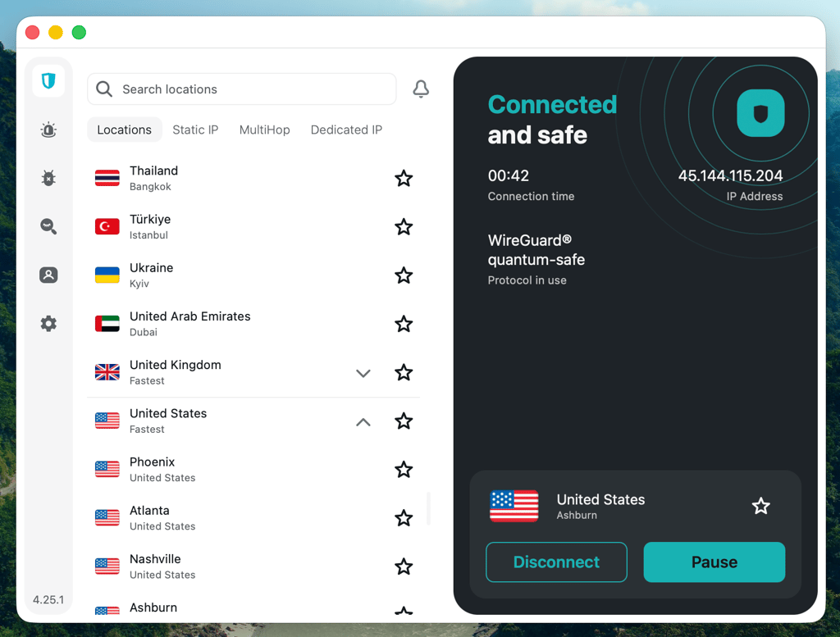Click the Türkiye flag icon
Viewport: 840px width, 637px height.
107,226
